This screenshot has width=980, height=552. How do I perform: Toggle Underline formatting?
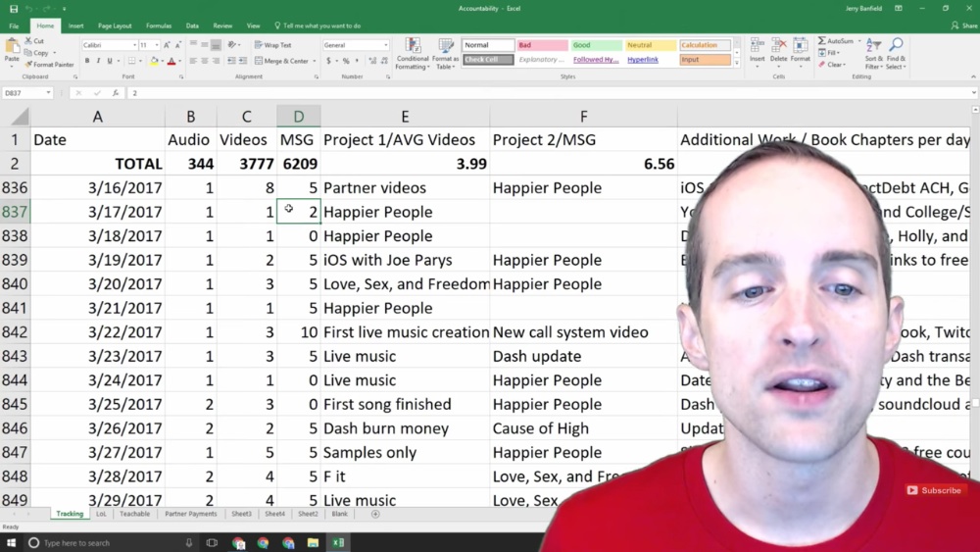110,61
